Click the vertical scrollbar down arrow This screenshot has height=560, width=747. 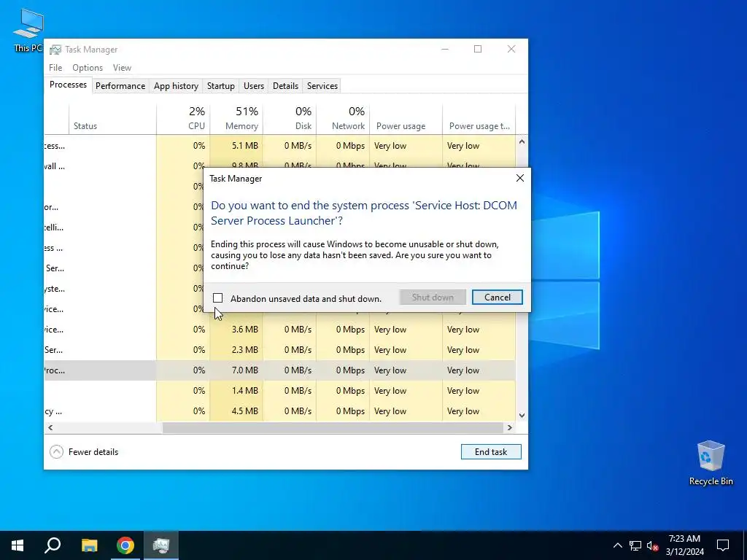[522, 415]
